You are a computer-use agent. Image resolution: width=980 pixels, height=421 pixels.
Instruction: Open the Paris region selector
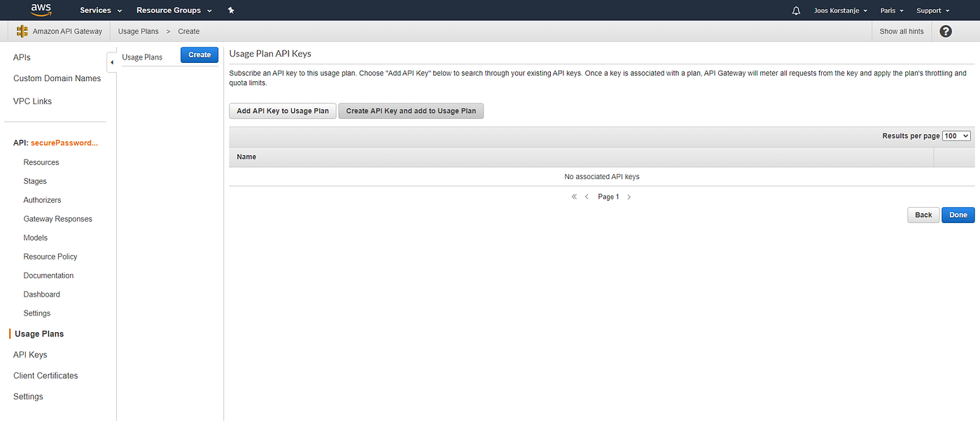coord(892,10)
